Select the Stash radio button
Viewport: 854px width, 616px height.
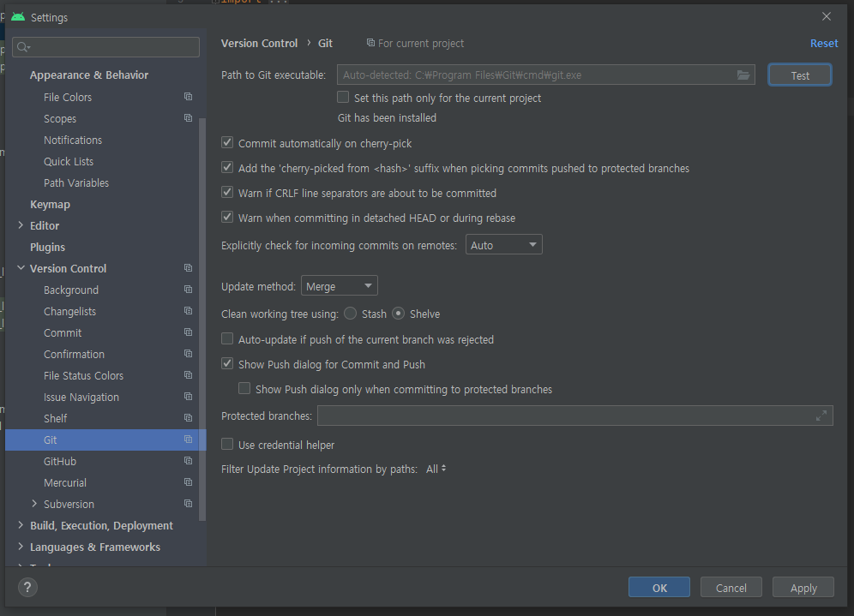(350, 314)
